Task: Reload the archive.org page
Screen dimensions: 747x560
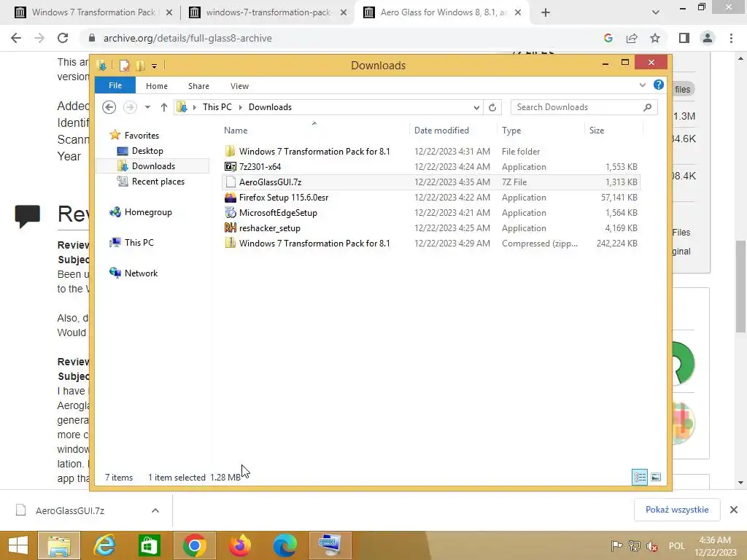Action: [x=63, y=38]
